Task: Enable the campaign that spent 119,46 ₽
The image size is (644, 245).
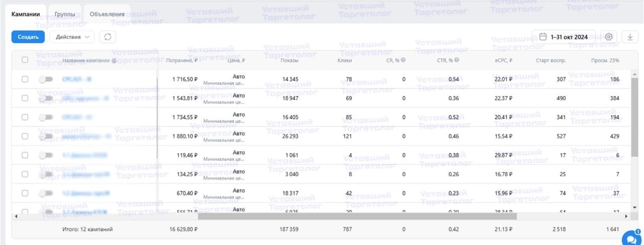Action: click(x=46, y=155)
